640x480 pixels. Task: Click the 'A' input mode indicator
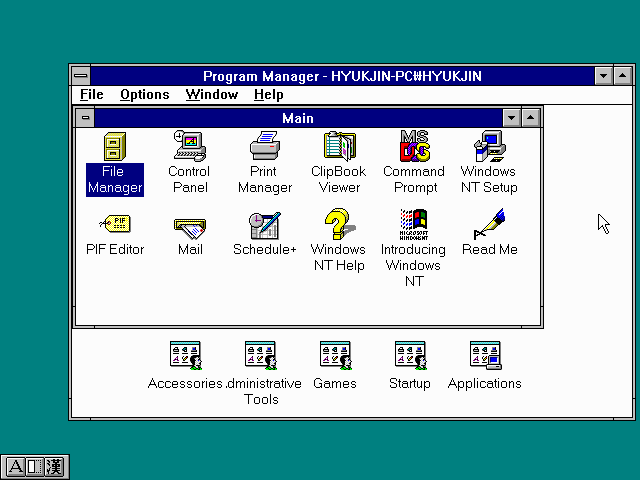click(16, 467)
